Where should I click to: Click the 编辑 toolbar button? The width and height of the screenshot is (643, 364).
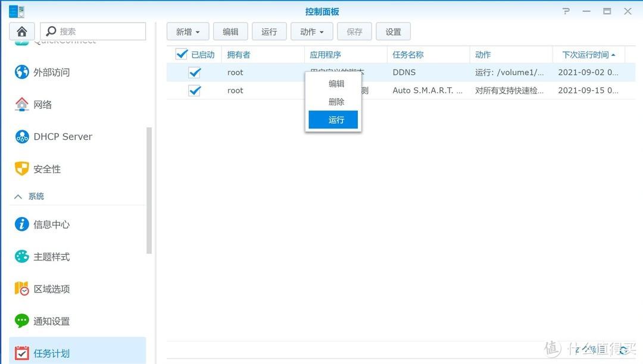tap(230, 32)
